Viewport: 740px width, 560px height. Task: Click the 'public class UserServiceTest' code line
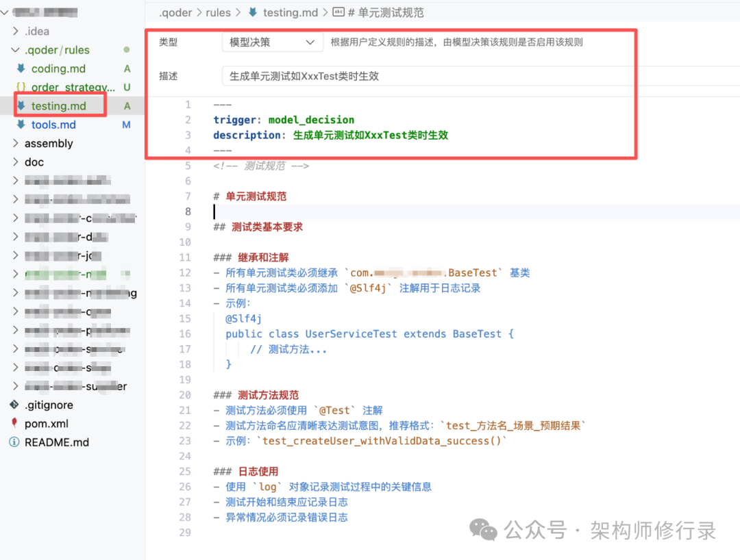click(x=369, y=333)
